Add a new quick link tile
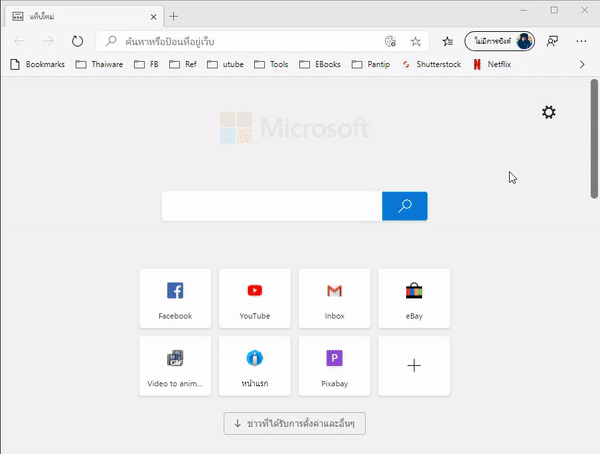 pyautogui.click(x=414, y=366)
